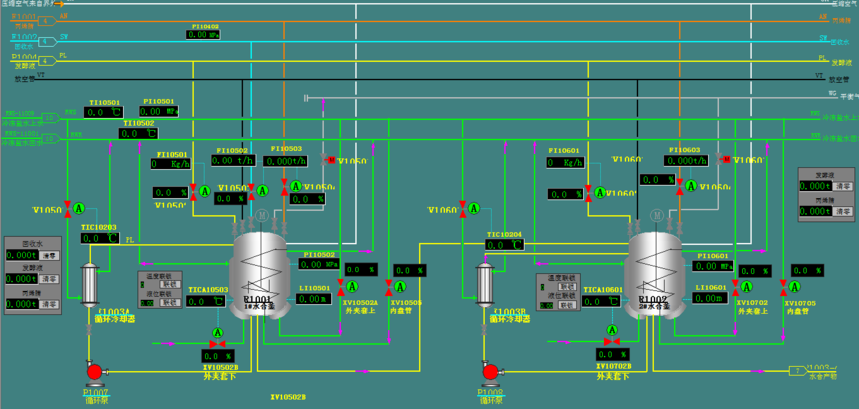
Task: Click red M motor valve near FI10603
Action: (x=726, y=159)
